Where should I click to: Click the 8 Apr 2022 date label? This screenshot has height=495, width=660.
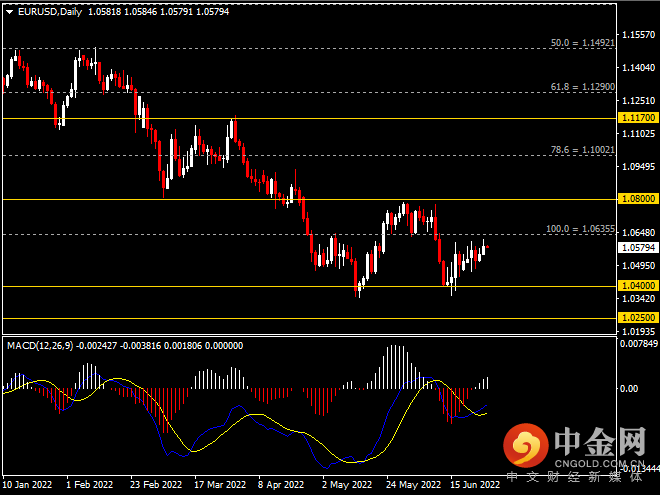[x=281, y=484]
